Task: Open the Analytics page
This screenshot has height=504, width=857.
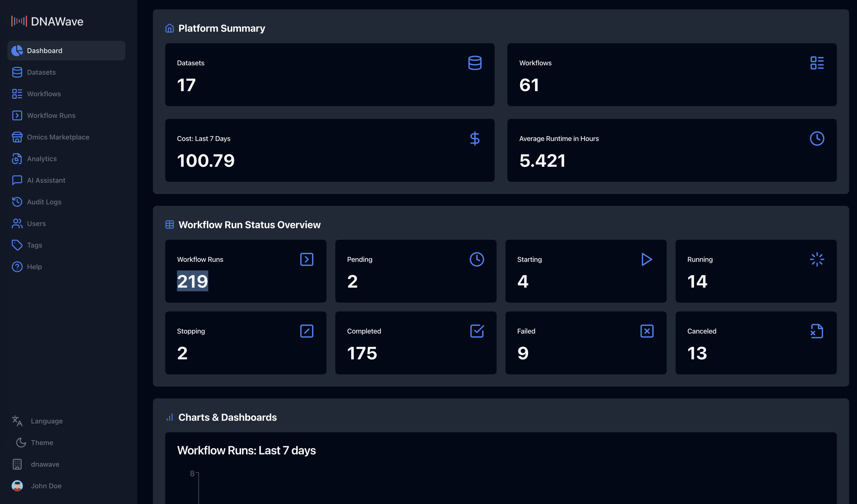Action: pyautogui.click(x=42, y=158)
